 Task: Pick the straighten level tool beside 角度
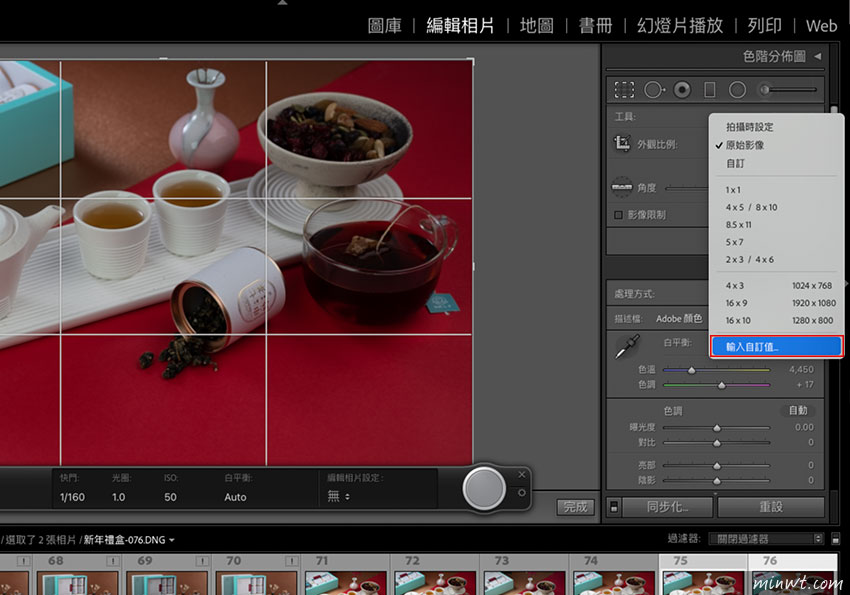click(622, 187)
